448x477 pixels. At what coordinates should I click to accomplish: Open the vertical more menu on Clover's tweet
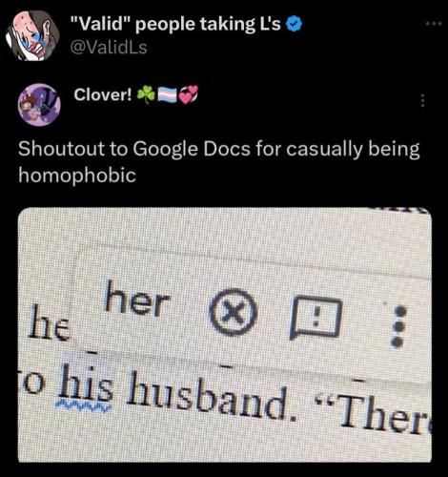click(x=422, y=100)
